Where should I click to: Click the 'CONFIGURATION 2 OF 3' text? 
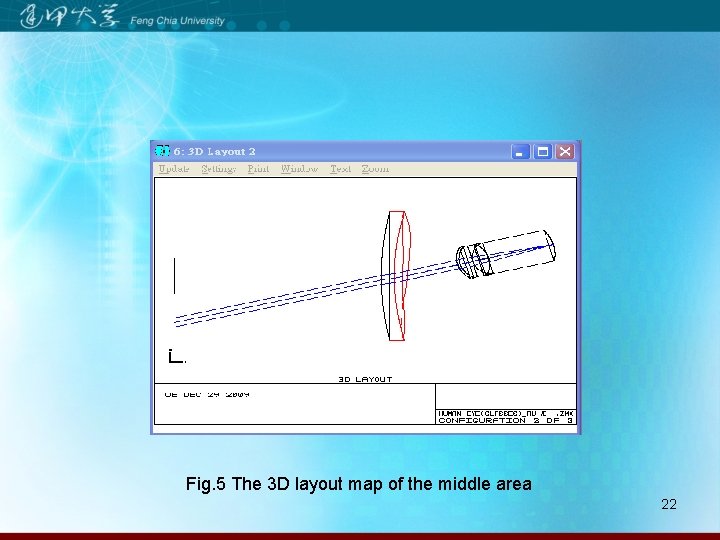(506, 420)
